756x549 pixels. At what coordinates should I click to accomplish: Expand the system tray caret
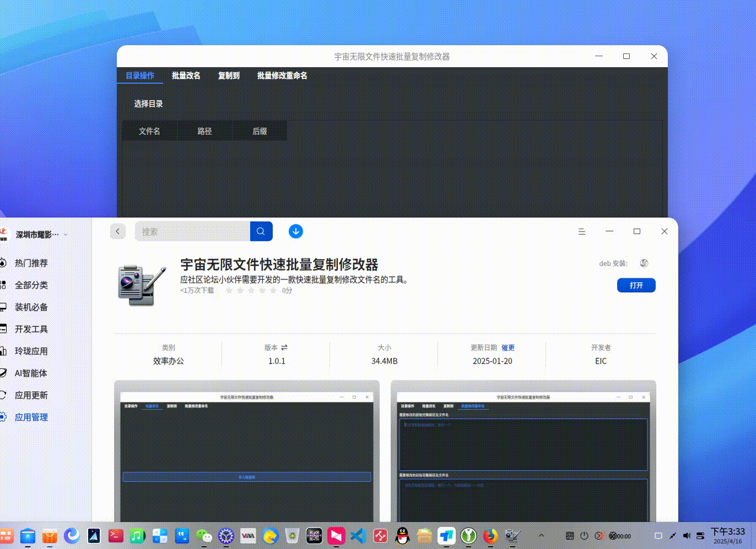[x=541, y=536]
